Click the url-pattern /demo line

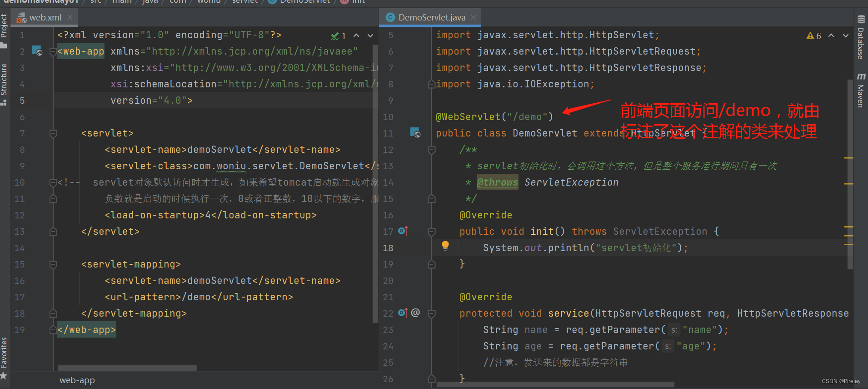tap(199, 297)
